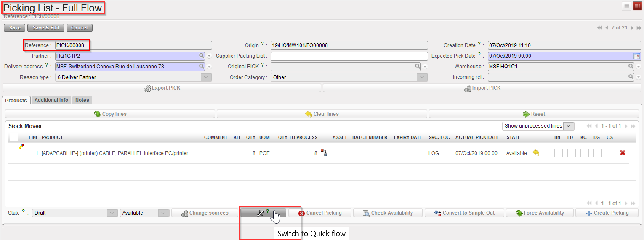Open the Expected Pick Date calendar picker
The image size is (644, 240).
tap(637, 56)
